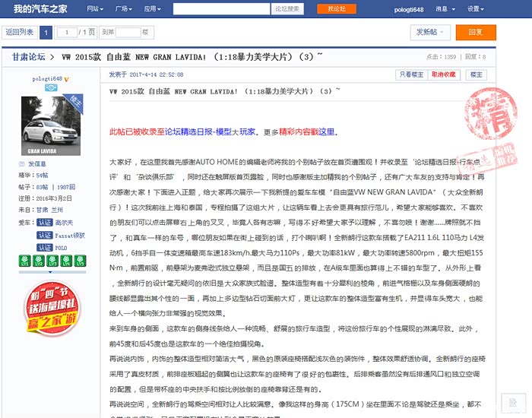Click the 发信息 envelope icon

click(22, 164)
